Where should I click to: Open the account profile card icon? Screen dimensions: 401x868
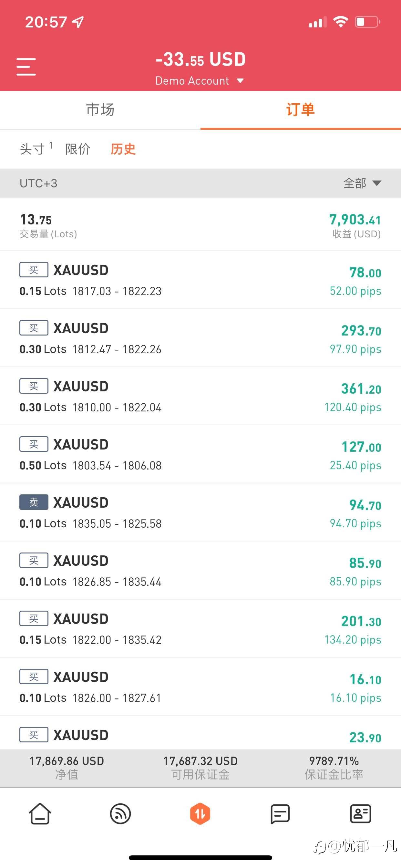[361, 814]
